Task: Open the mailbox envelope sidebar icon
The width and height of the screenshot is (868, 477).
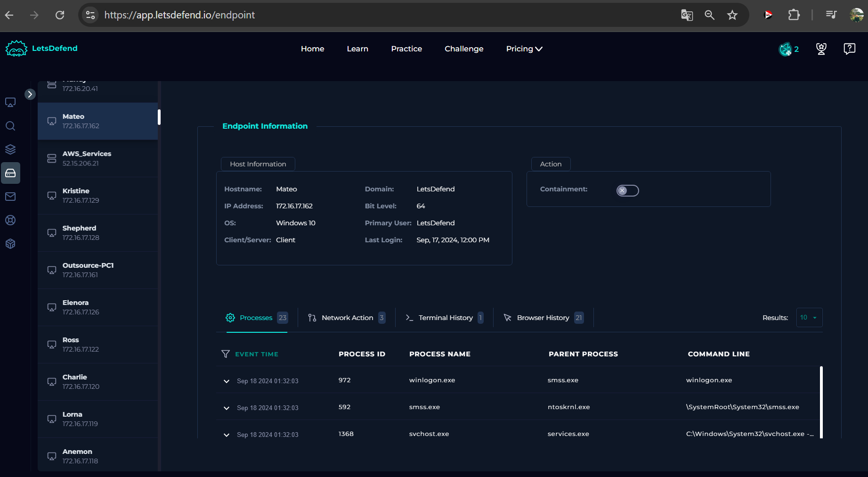Action: (10, 197)
